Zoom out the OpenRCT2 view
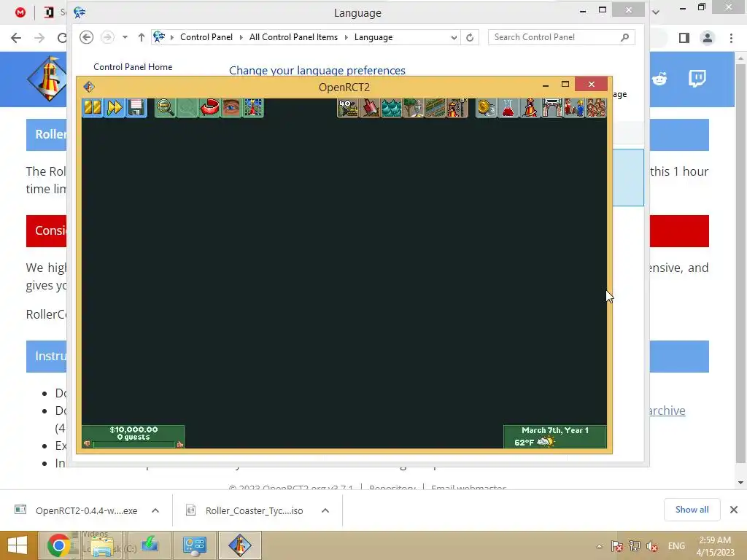The image size is (747, 560). click(x=166, y=108)
